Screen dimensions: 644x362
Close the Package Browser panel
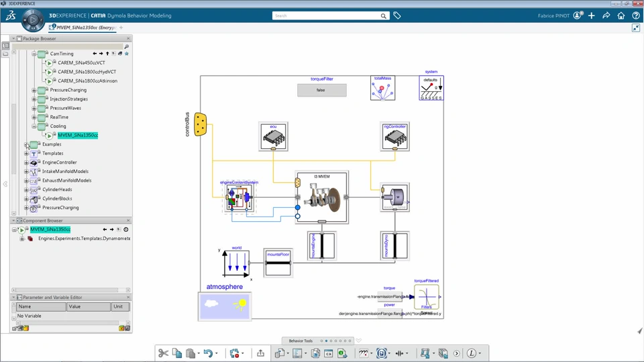pos(128,38)
